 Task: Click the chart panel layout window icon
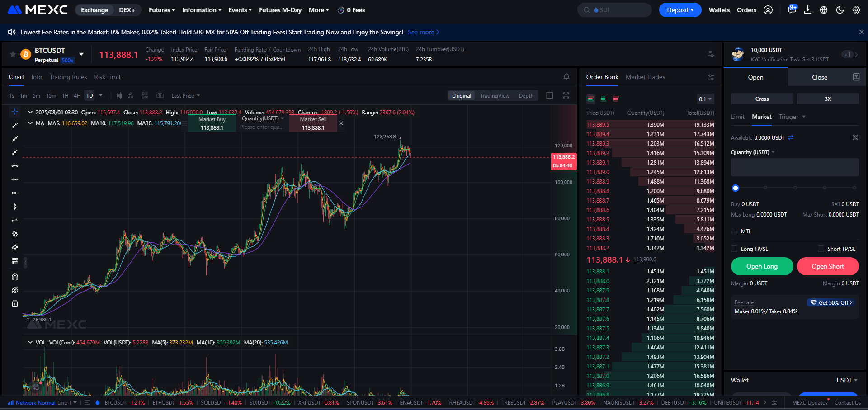pos(550,95)
